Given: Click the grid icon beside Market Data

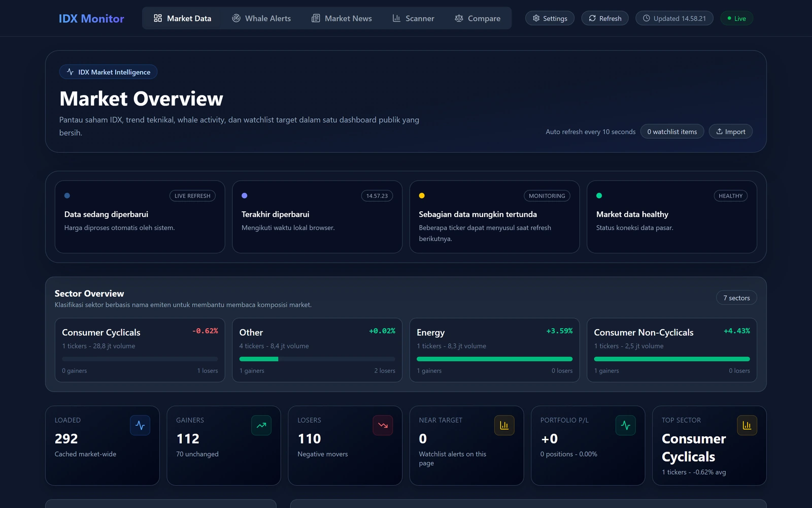Looking at the screenshot, I should [158, 18].
